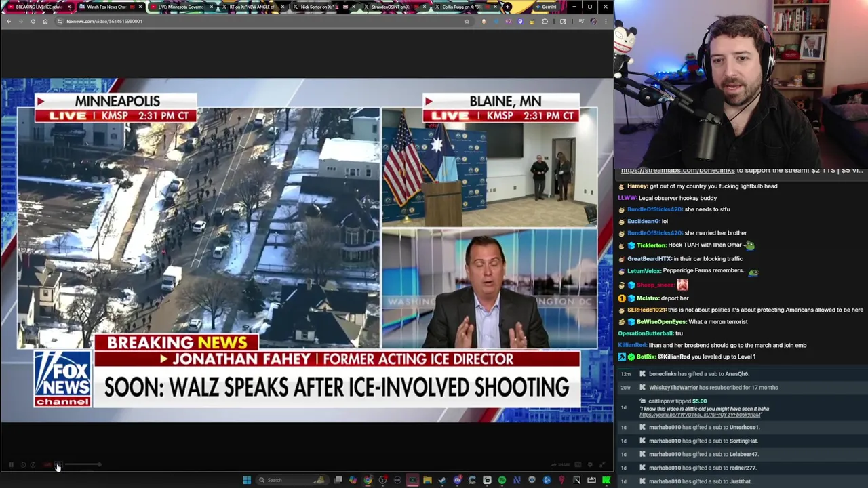Click username Ticklerton in chat
This screenshot has width=868, height=488.
coord(651,245)
